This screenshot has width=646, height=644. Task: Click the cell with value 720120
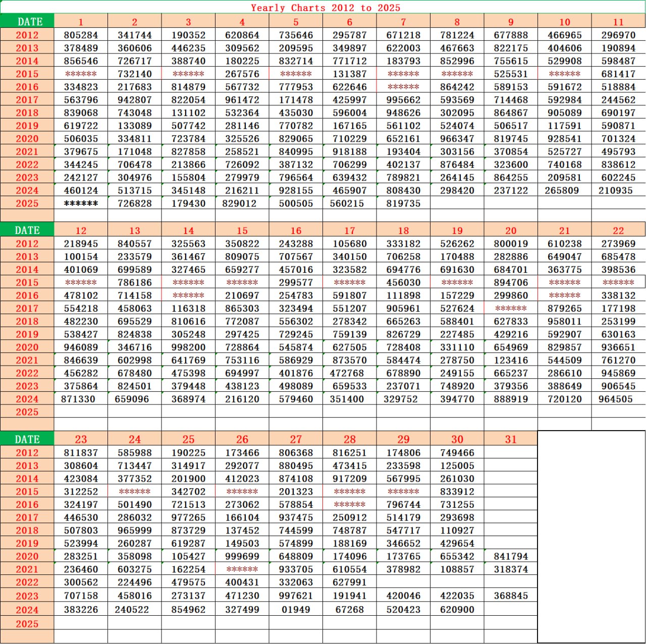[565, 398]
